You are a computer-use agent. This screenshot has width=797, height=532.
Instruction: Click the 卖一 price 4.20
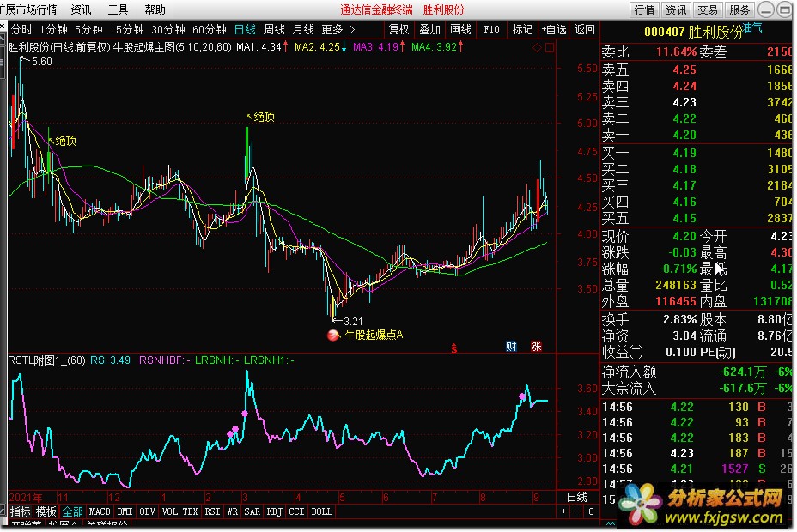pos(684,135)
